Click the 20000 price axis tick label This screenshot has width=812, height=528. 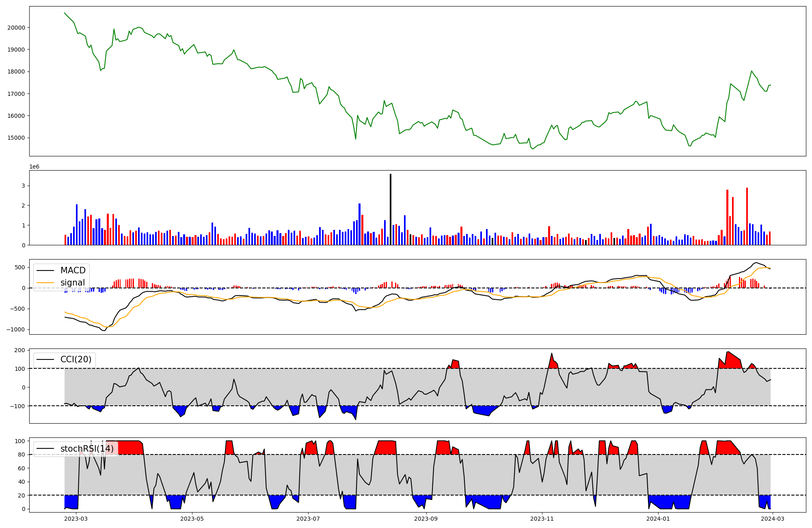tap(16, 28)
